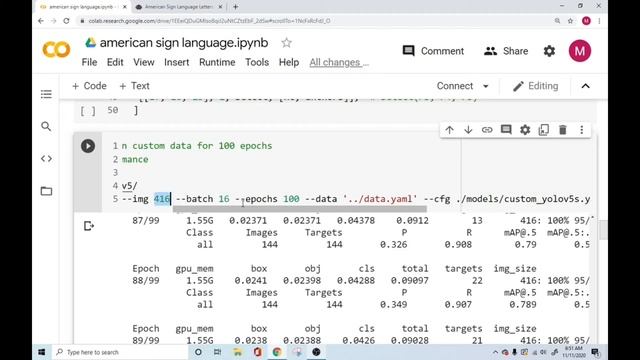The image size is (640, 360).
Task: Click the Comment button
Action: coord(433,51)
